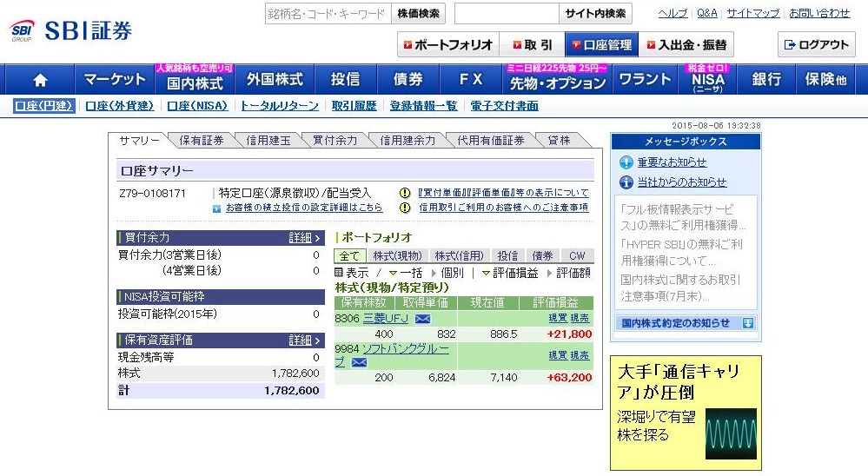Screen dimensions: 868x476
Task: Click the 重要なお知らせ info icon
Action: point(626,162)
